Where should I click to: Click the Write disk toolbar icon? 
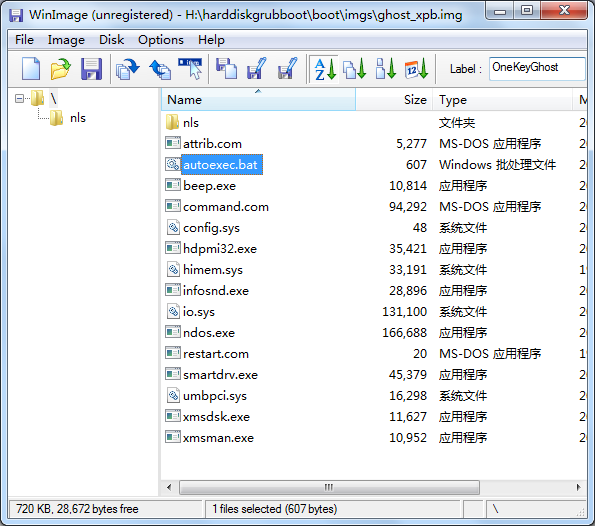160,69
